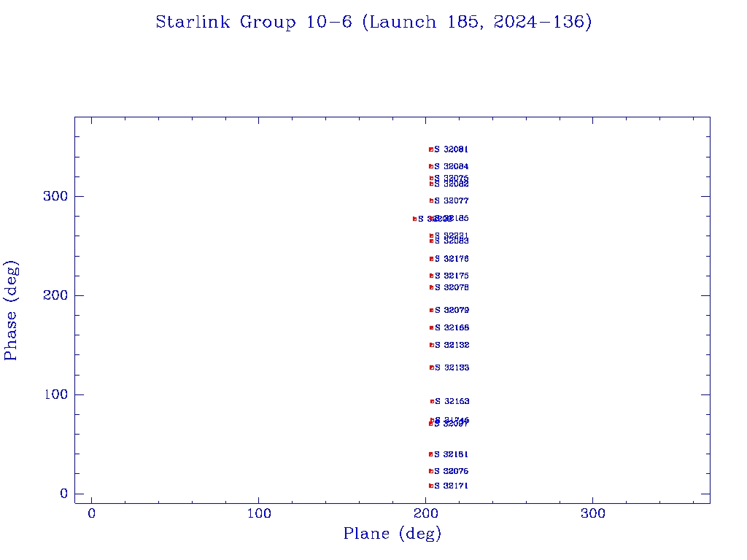Click the S 32078 data label
Screen dimensions: 747x560
click(452, 287)
